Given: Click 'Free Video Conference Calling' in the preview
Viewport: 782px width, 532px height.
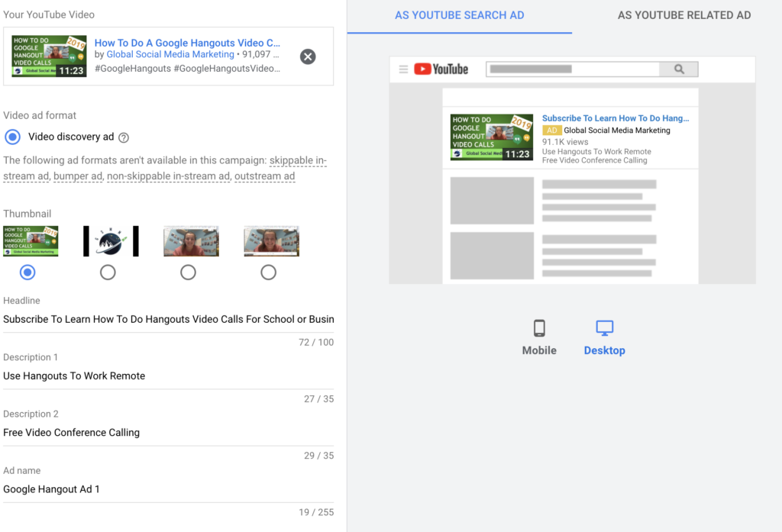Looking at the screenshot, I should [594, 160].
